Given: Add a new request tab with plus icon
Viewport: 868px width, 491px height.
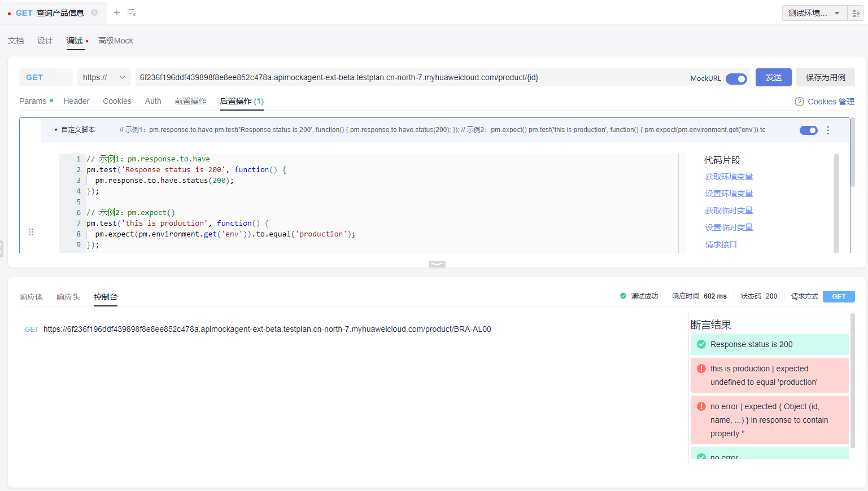Looking at the screenshot, I should tap(117, 12).
